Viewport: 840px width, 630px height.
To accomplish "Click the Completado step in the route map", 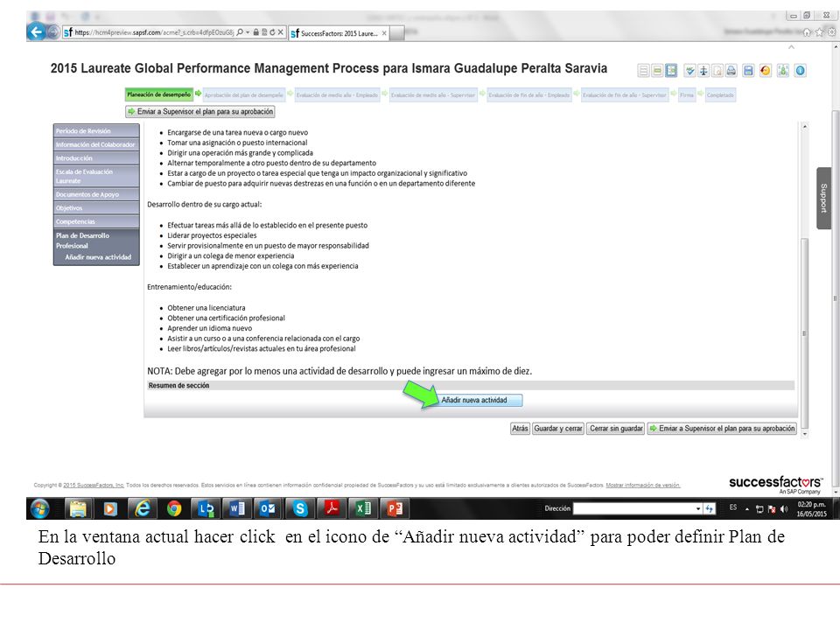I will pyautogui.click(x=720, y=95).
